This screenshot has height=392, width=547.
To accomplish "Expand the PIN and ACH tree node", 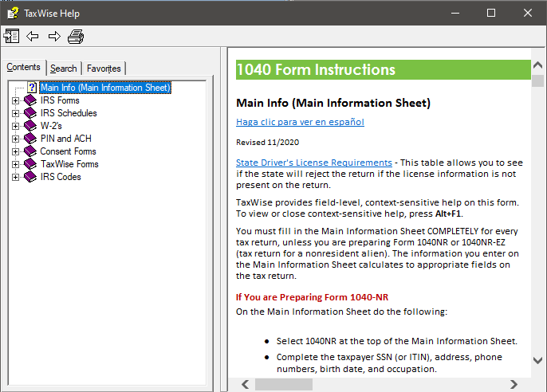I will tap(16, 139).
